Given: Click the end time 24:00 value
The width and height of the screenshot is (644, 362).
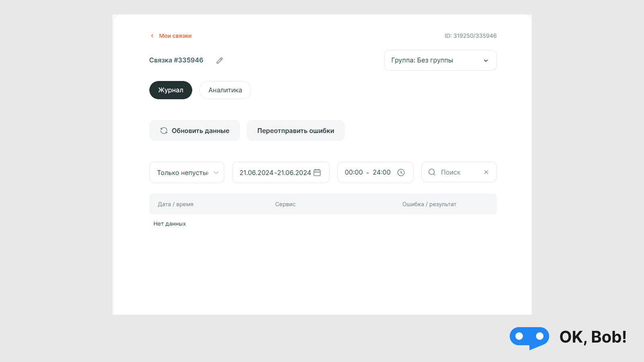Looking at the screenshot, I should tap(382, 172).
